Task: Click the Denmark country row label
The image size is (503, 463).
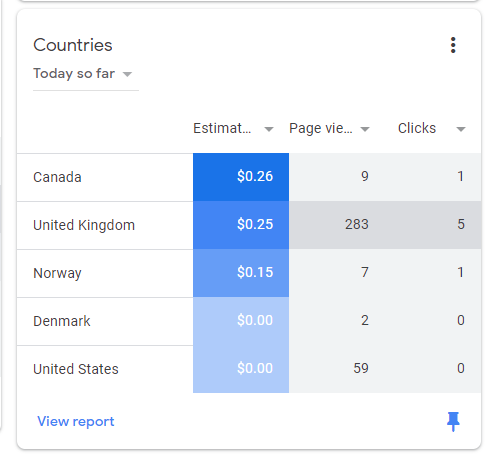Action: click(x=62, y=321)
